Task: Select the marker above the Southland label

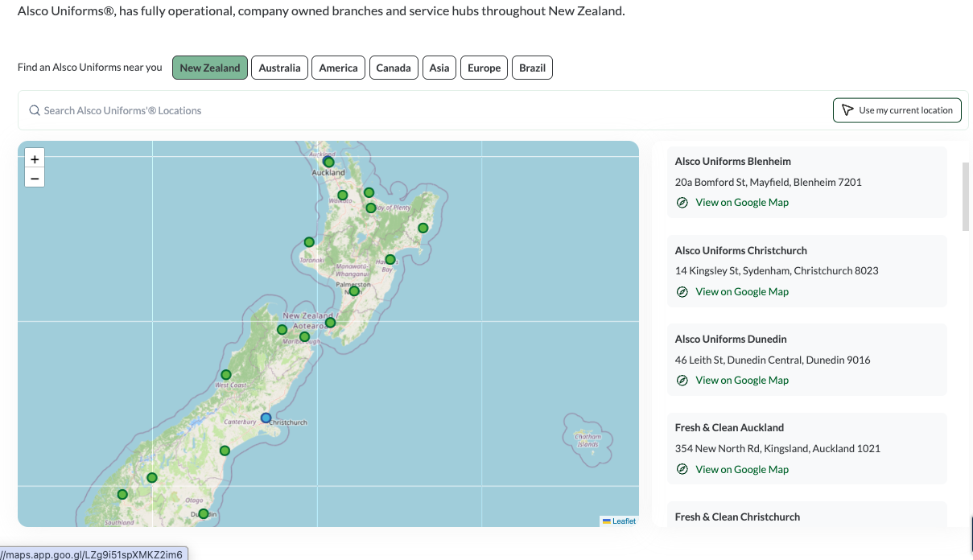Action: (122, 494)
